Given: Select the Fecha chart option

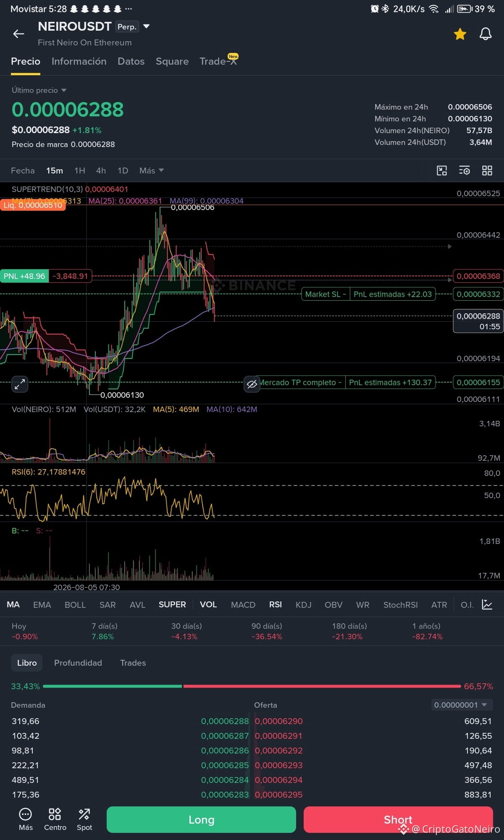Looking at the screenshot, I should tap(23, 171).
